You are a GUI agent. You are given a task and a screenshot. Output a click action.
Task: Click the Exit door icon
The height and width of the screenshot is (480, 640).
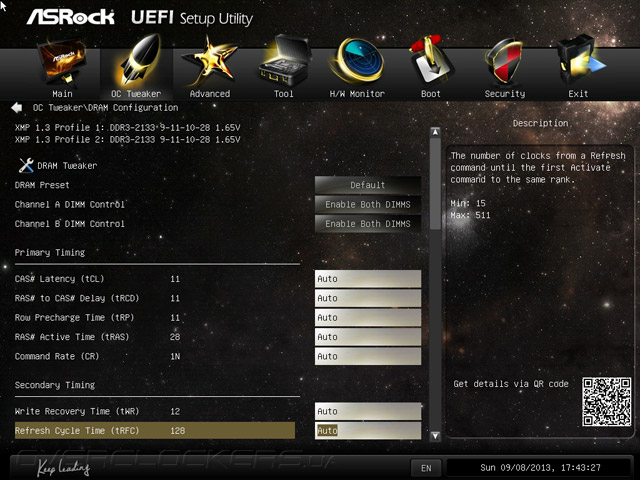click(580, 61)
